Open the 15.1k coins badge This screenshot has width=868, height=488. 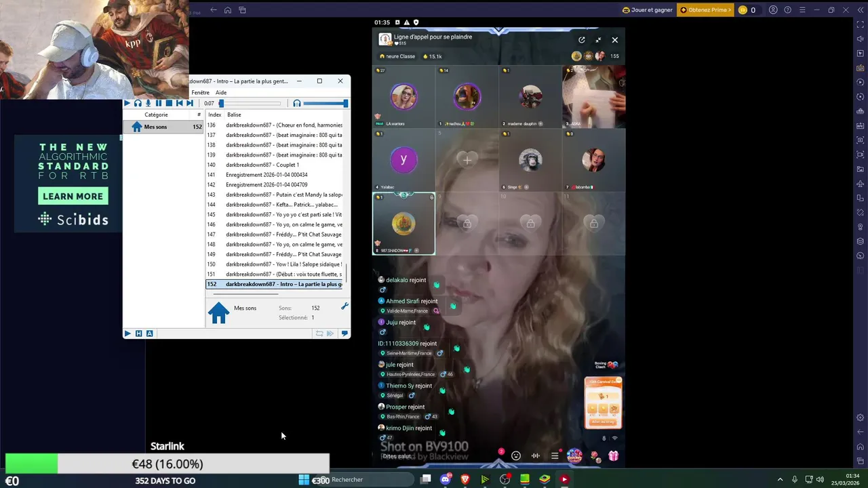(433, 56)
